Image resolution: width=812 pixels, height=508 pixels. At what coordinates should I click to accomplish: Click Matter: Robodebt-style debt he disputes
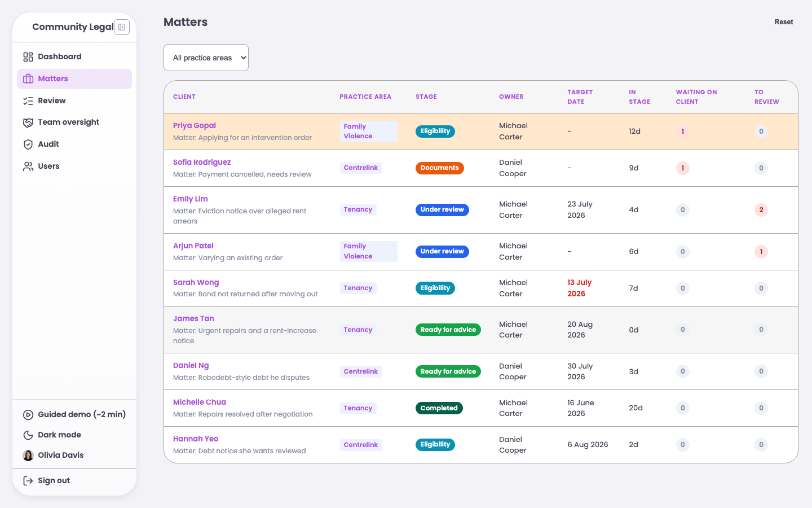(241, 378)
